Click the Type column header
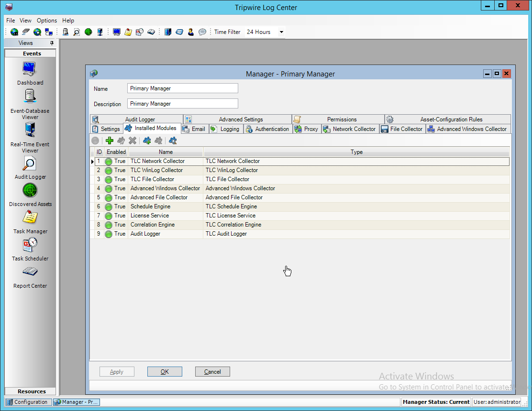The height and width of the screenshot is (411, 532). [356, 152]
